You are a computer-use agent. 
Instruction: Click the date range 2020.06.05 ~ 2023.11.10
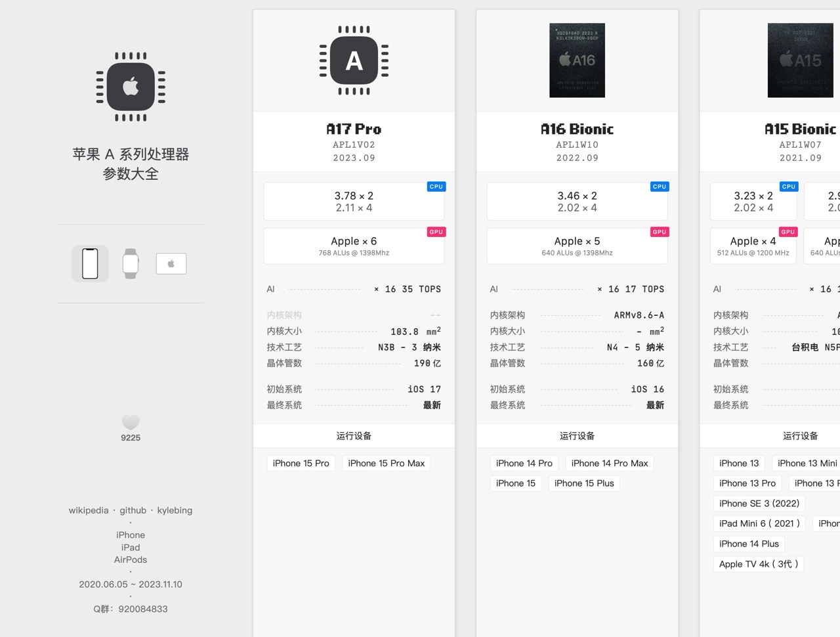131,584
